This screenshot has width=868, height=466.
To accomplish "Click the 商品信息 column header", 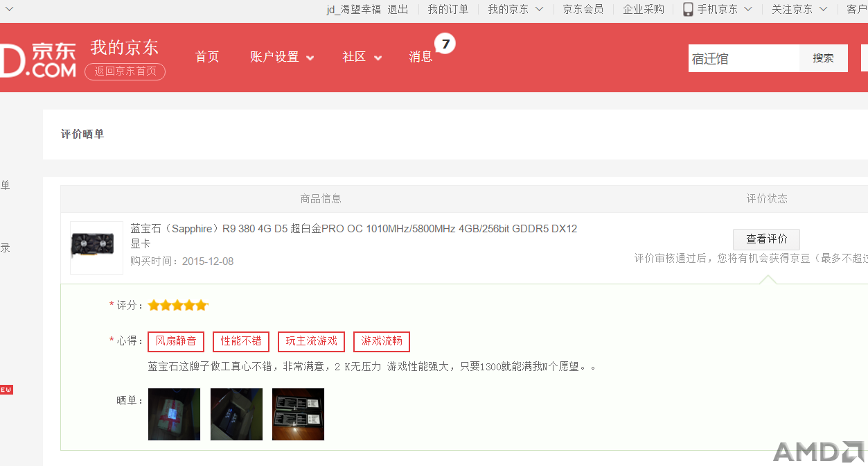I will [x=321, y=198].
